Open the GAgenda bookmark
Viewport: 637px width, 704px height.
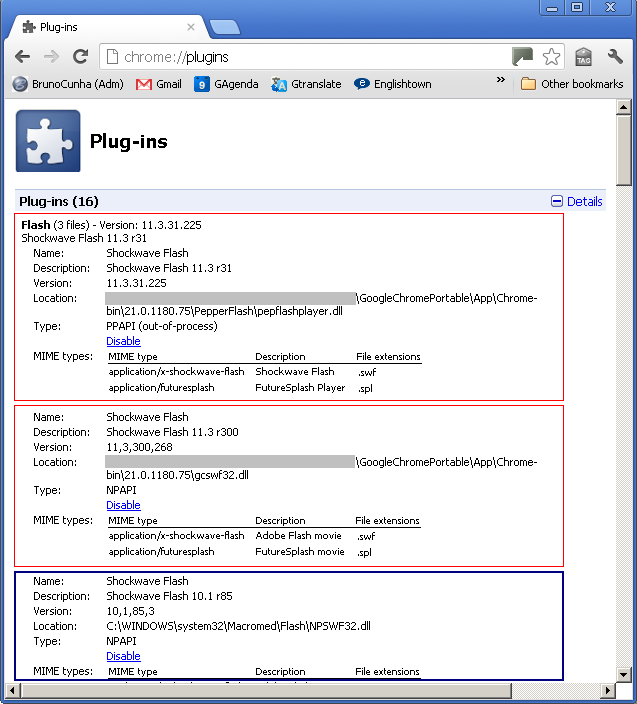[226, 84]
